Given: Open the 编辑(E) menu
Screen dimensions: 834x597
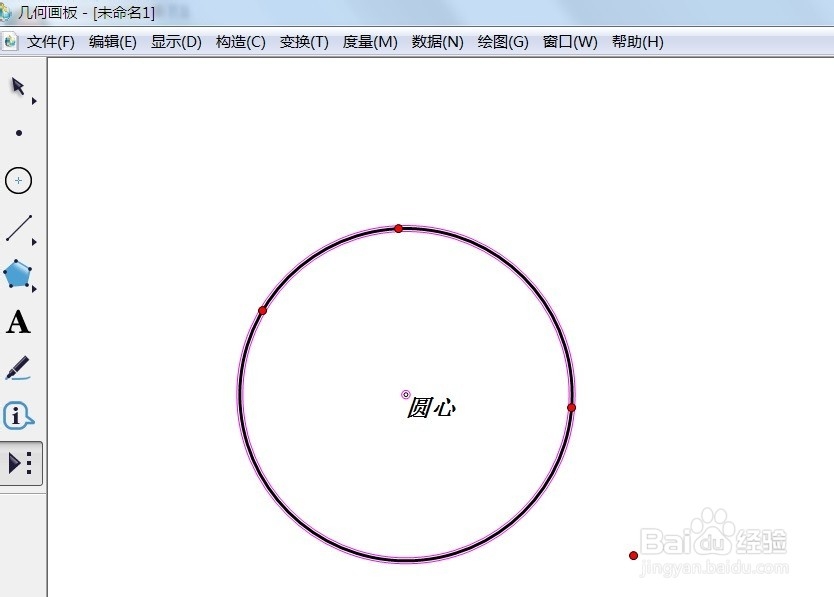Looking at the screenshot, I should pos(113,42).
